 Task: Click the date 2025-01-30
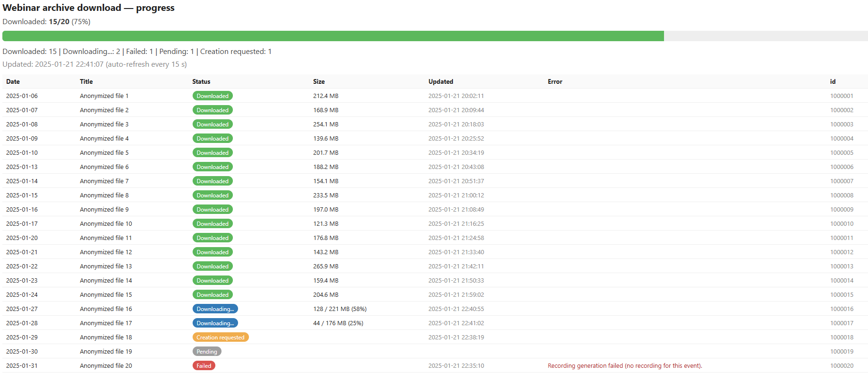[22, 351]
